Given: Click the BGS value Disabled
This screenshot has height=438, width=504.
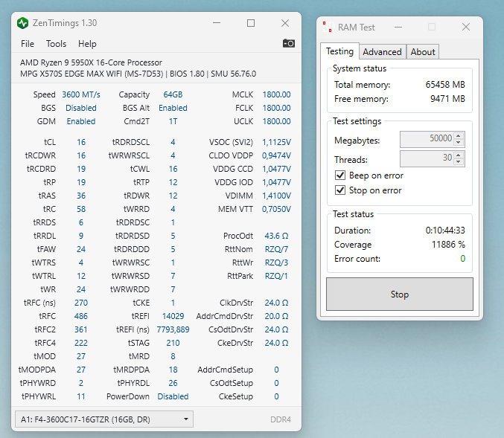Looking at the screenshot, I should click(x=81, y=108).
